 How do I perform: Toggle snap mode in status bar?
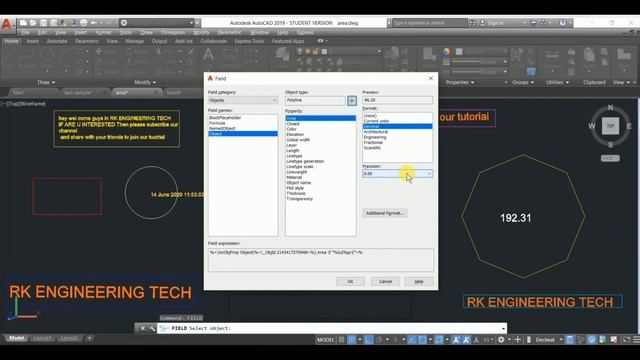[x=351, y=340]
